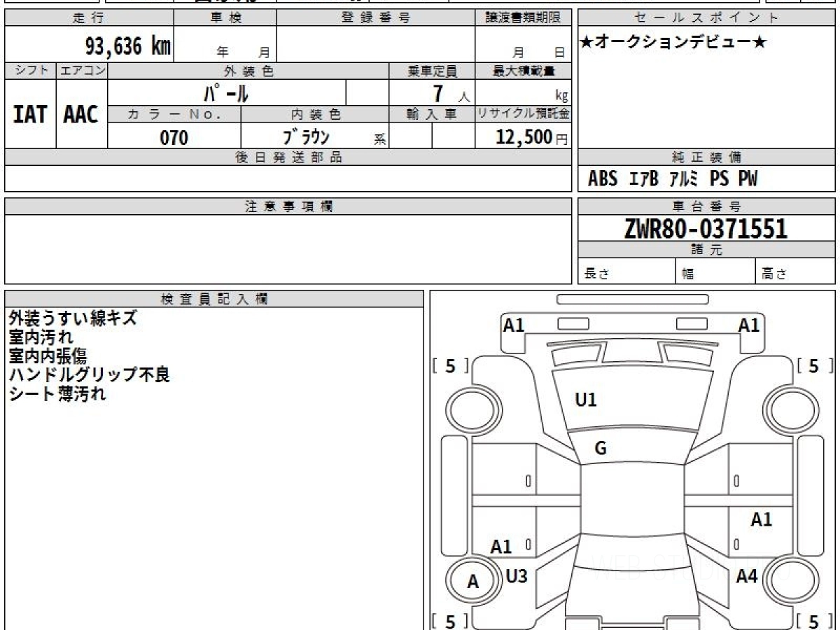Image resolution: width=840 pixels, height=630 pixels.
Task: Click the 注意事項欄 section header
Action: [x=288, y=206]
